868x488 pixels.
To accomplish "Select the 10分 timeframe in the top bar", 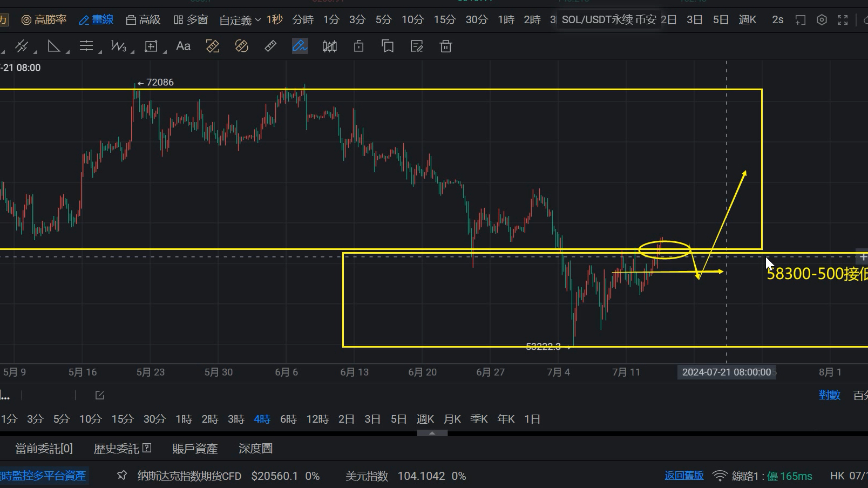I will click(412, 20).
